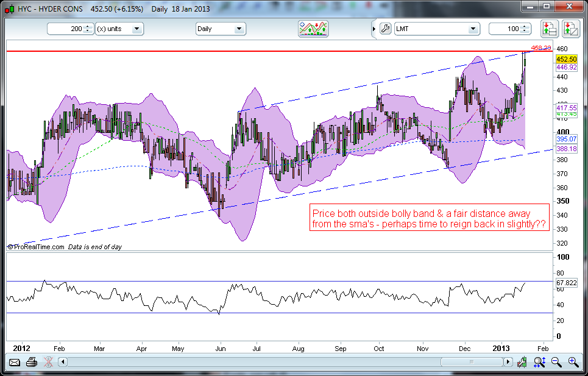Screen dimensions: 588x376
Task: Open the (x) units dropdown
Action: tap(119, 29)
